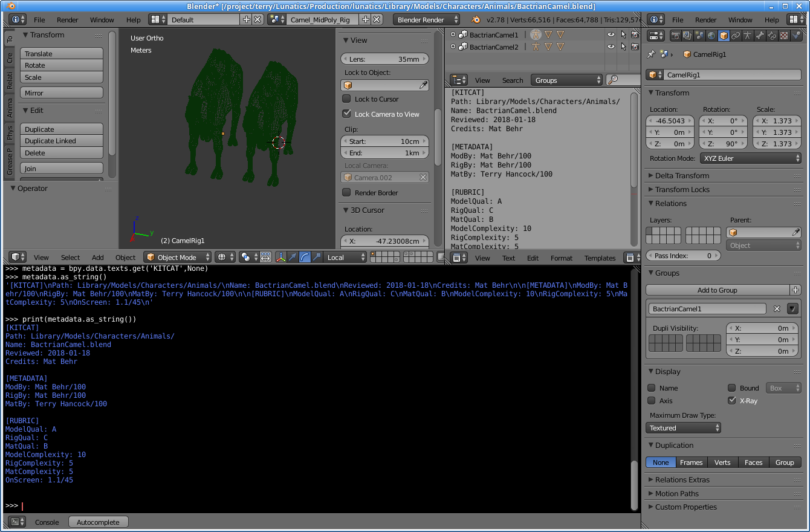This screenshot has width=810, height=532.
Task: Click the Duplicate Linked button
Action: coord(62,141)
